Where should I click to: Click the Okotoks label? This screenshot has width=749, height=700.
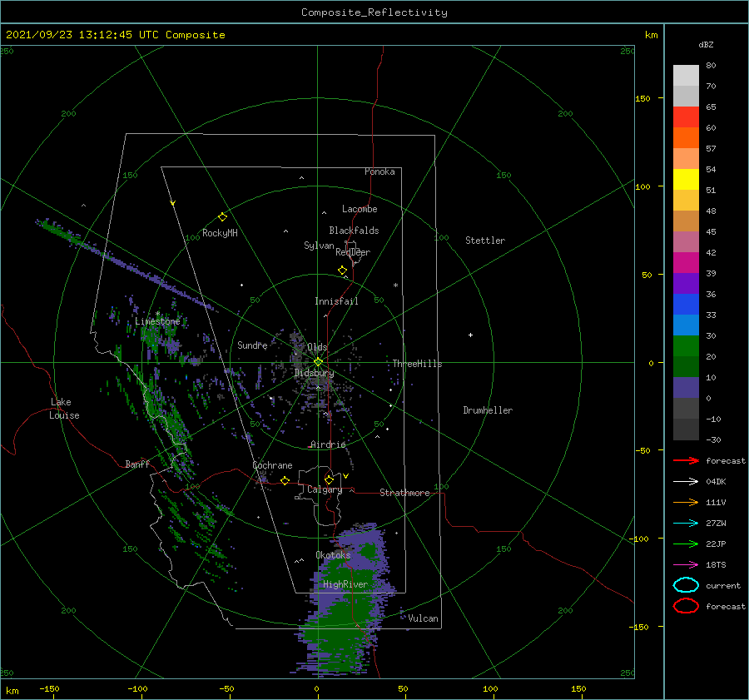click(x=333, y=555)
